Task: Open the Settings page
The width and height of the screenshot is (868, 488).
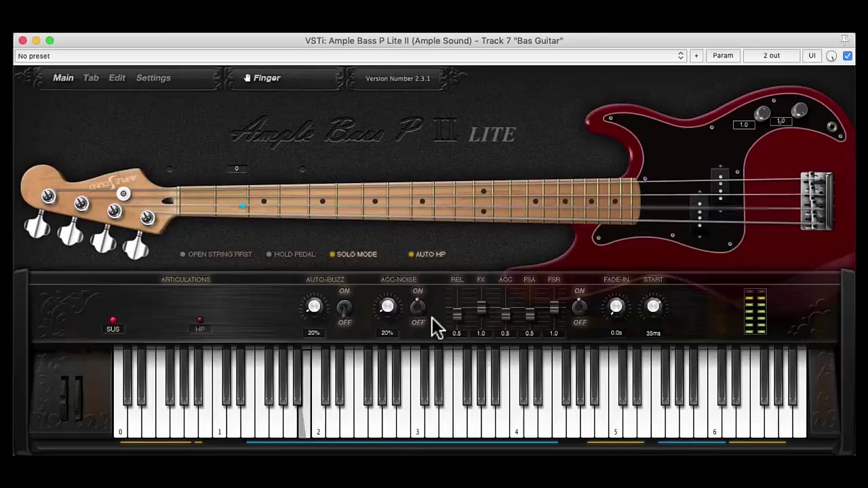Action: pos(153,78)
